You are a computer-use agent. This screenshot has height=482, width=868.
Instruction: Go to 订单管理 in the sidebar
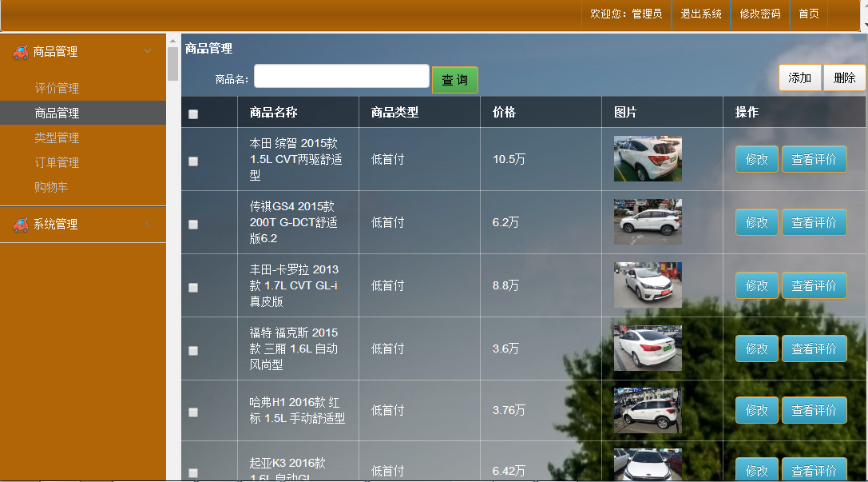pyautogui.click(x=57, y=162)
